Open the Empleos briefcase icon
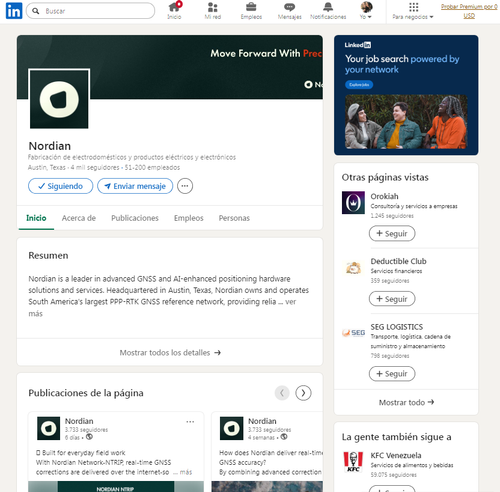The height and width of the screenshot is (492, 500). click(251, 11)
